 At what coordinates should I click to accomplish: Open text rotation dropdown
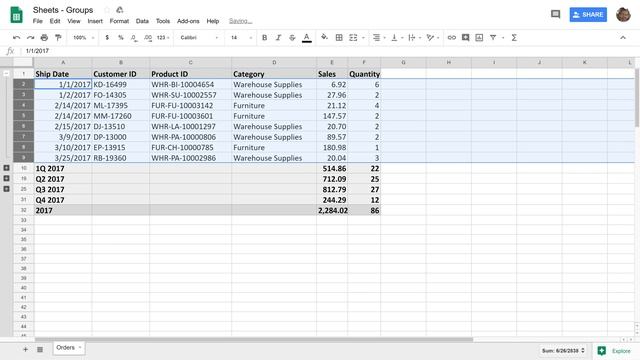tap(433, 38)
